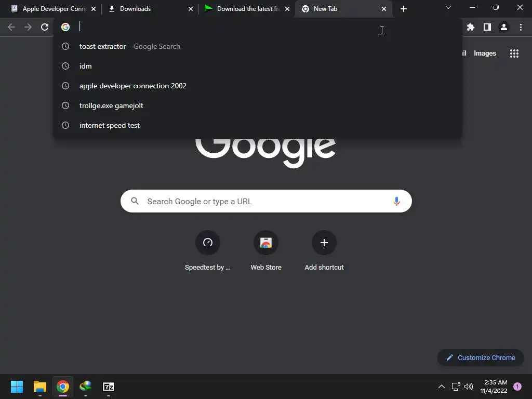Choose trollge.exe gamejolt suggestion
Viewport: 532px width, 399px height.
tap(258, 105)
